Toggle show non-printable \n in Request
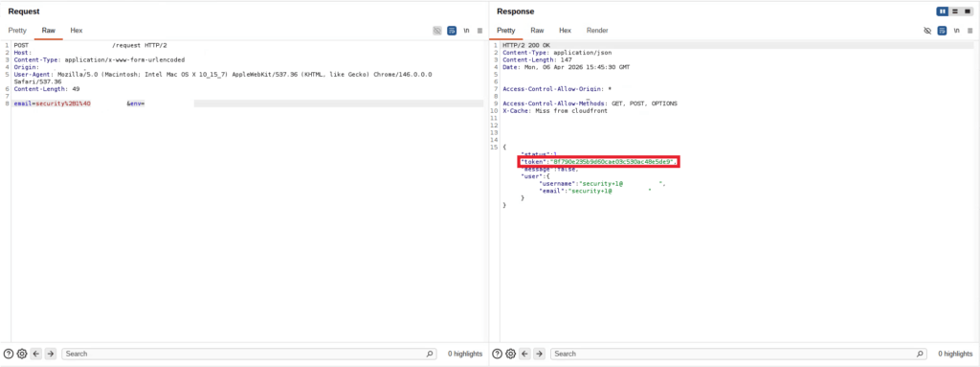 [x=466, y=30]
